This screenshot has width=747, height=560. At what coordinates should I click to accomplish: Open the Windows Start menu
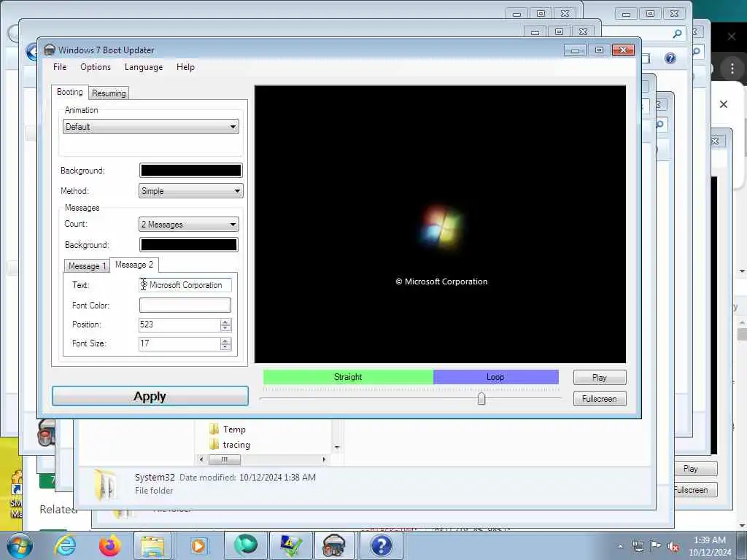(20, 545)
